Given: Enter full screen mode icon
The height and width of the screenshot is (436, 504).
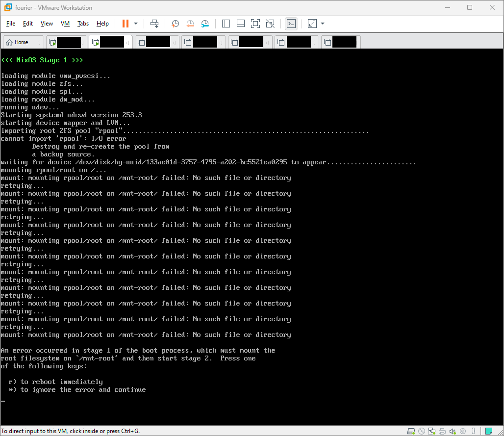Looking at the screenshot, I should click(x=255, y=24).
